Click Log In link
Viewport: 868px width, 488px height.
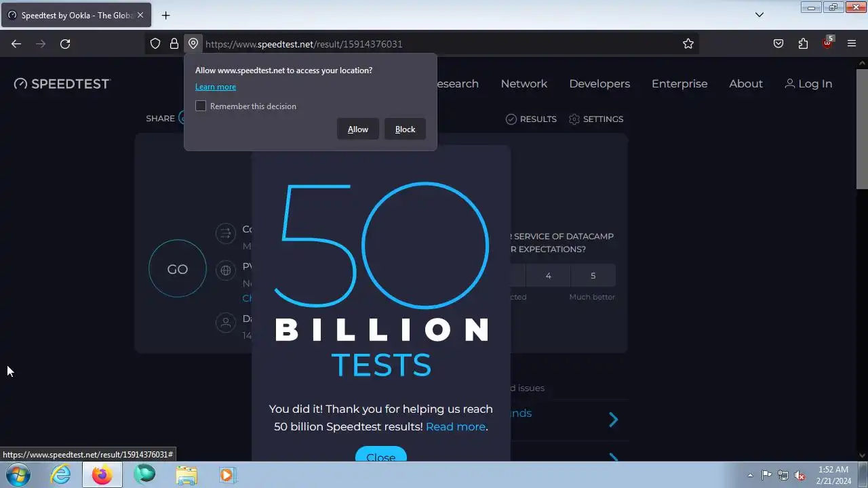808,83
